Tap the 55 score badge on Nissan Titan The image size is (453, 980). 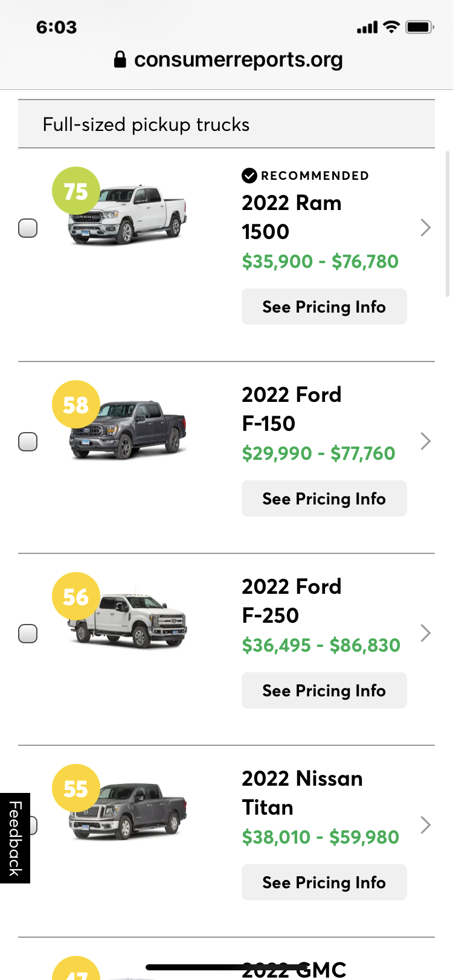click(76, 788)
